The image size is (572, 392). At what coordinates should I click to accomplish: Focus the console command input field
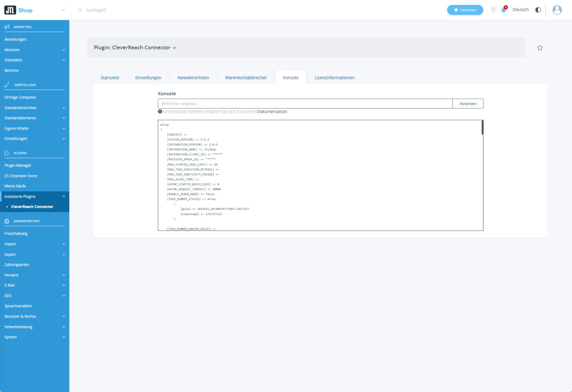[305, 104]
